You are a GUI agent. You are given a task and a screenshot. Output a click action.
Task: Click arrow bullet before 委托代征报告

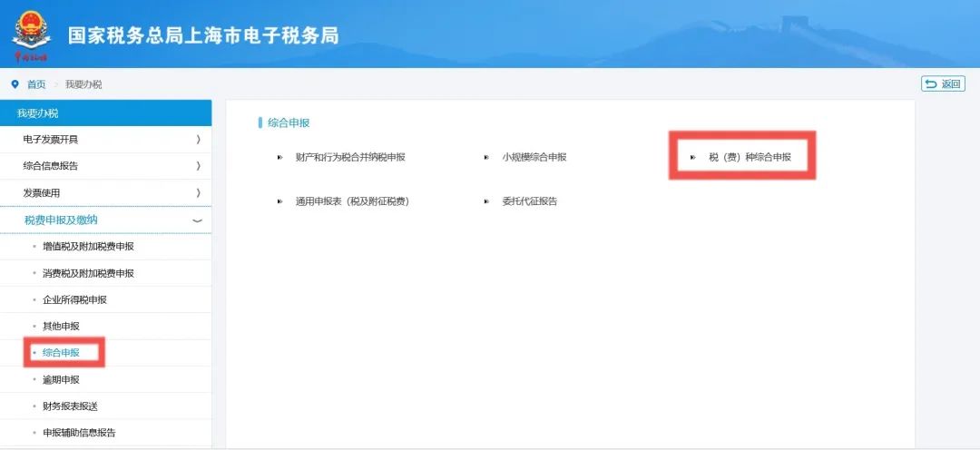point(487,201)
